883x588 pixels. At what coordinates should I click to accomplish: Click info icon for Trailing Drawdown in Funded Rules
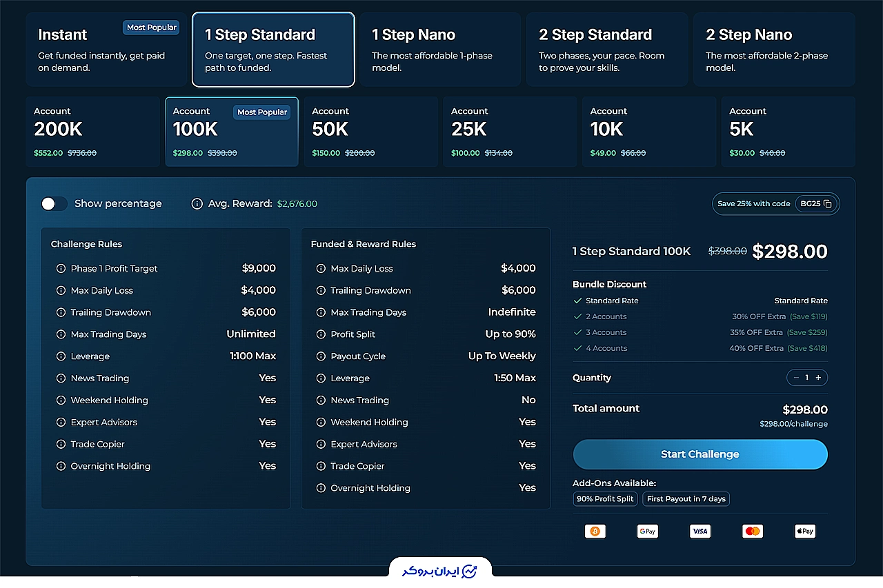[x=321, y=290]
